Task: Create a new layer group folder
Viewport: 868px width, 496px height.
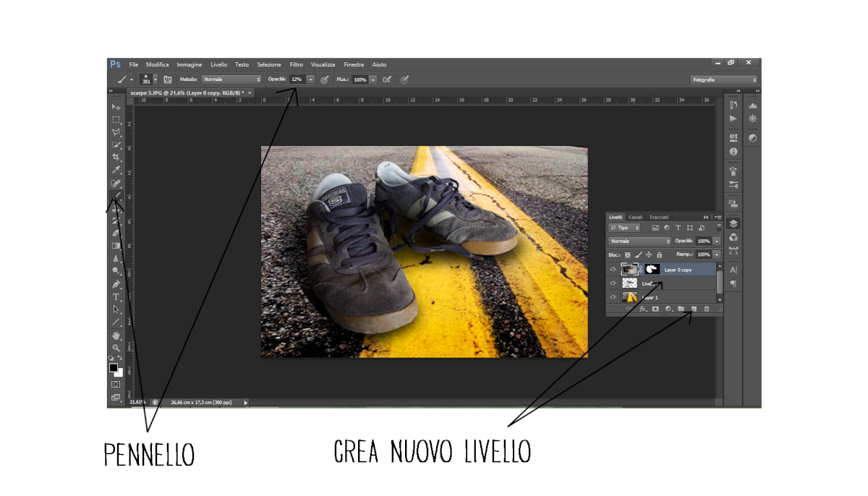Action: click(681, 309)
